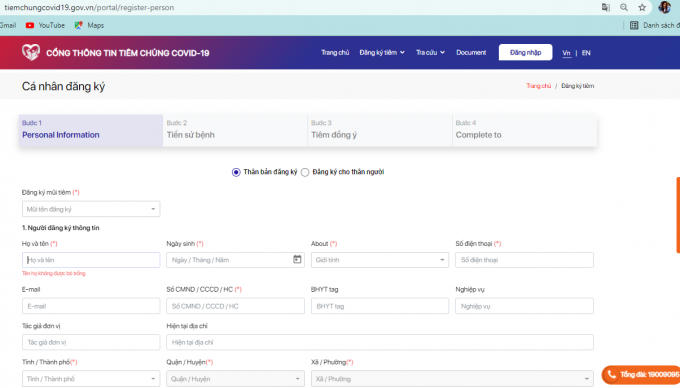Select the Đăng ký cho thân người radio

305,172
